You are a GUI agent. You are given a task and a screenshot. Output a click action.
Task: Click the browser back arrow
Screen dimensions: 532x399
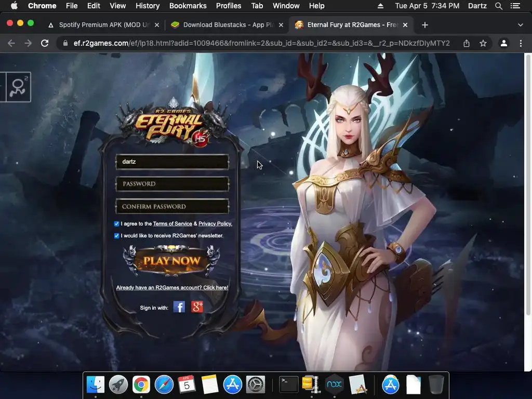(11, 43)
